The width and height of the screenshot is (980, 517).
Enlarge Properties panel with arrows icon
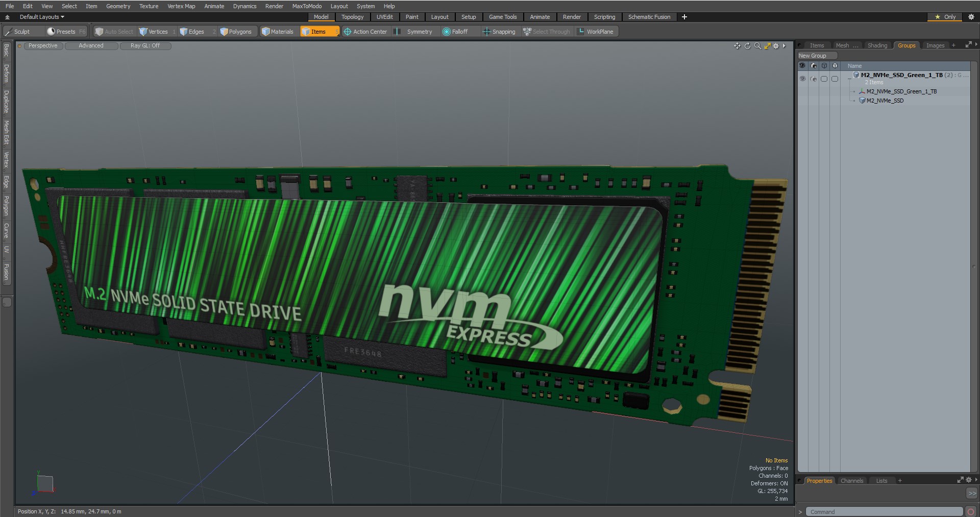tap(960, 480)
